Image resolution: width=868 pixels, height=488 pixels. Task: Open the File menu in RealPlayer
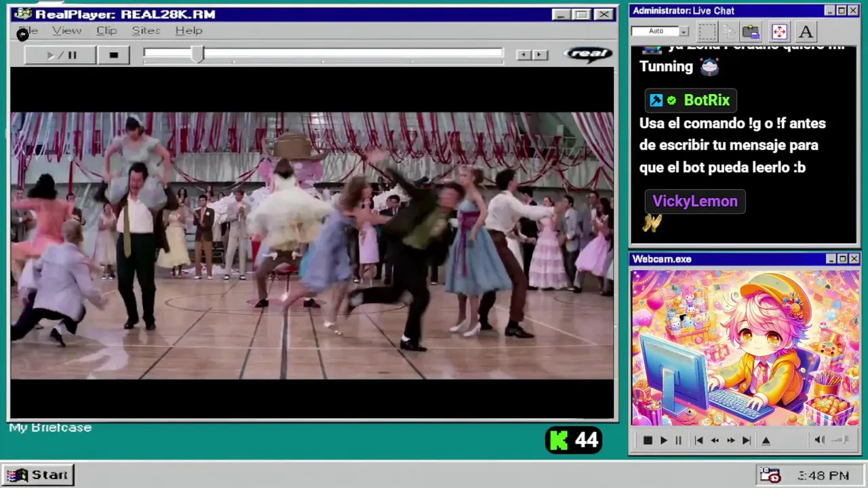tap(28, 30)
